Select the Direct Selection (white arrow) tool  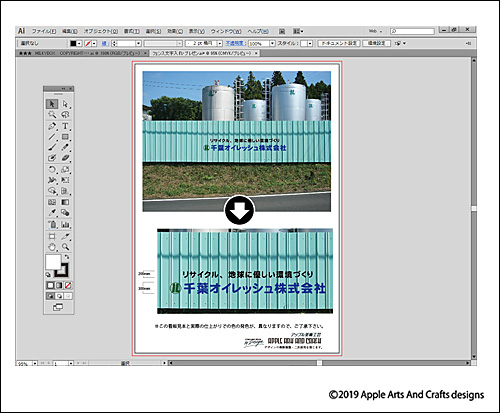(x=65, y=104)
